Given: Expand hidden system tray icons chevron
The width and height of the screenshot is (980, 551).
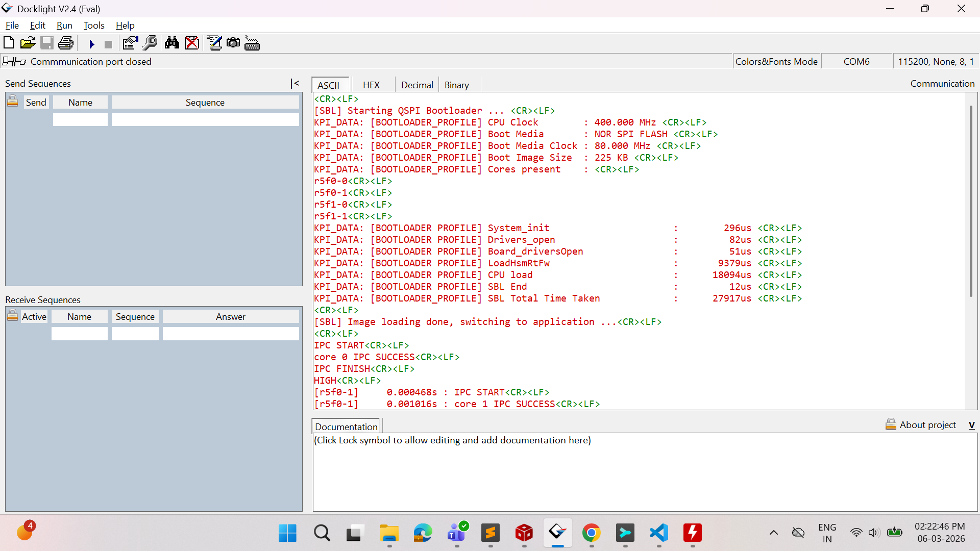Looking at the screenshot, I should click(773, 533).
